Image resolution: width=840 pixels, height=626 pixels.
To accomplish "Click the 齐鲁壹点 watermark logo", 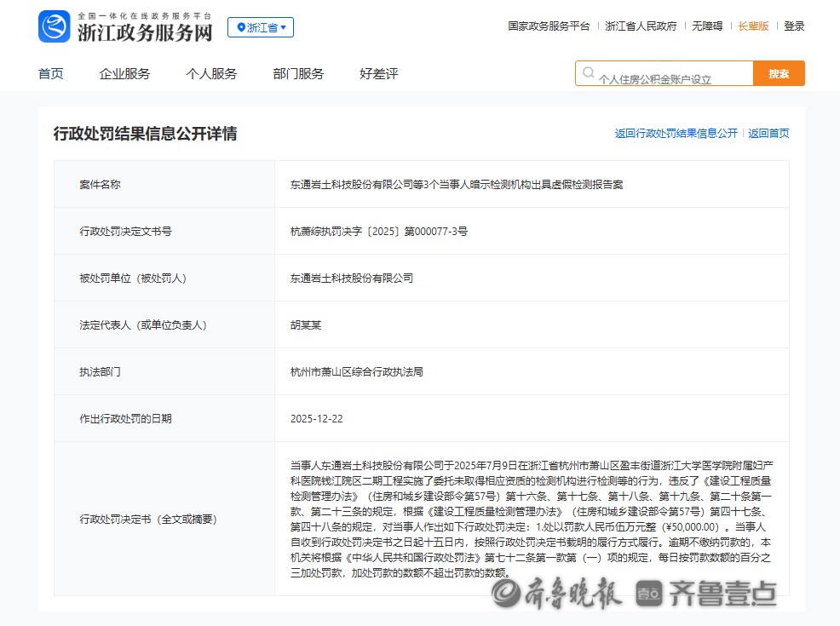I will [x=707, y=594].
